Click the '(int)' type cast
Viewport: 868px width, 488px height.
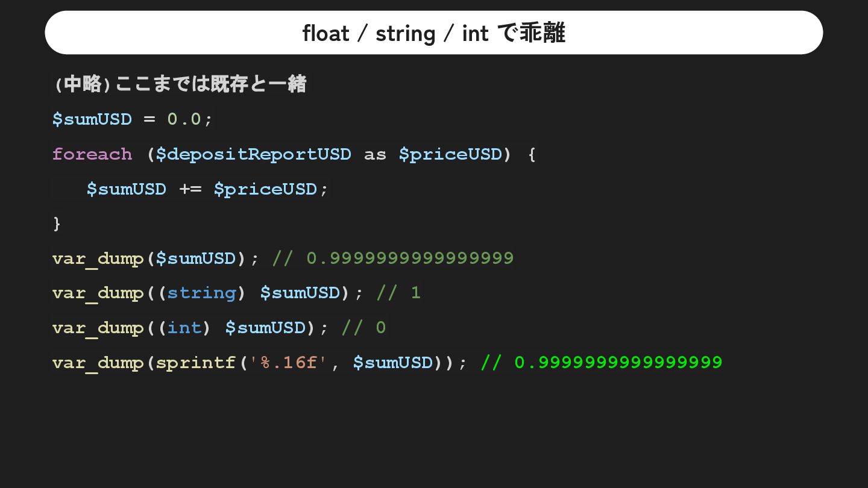click(184, 328)
